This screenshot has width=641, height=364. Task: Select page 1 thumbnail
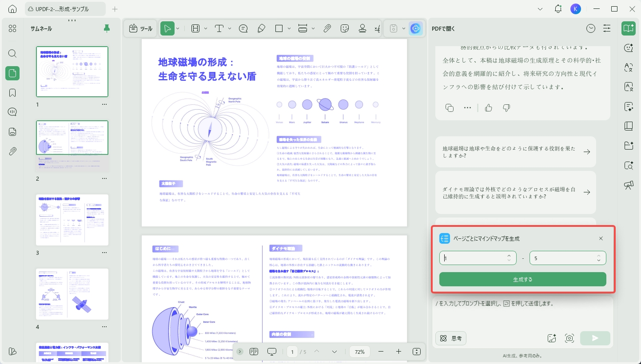(x=72, y=71)
